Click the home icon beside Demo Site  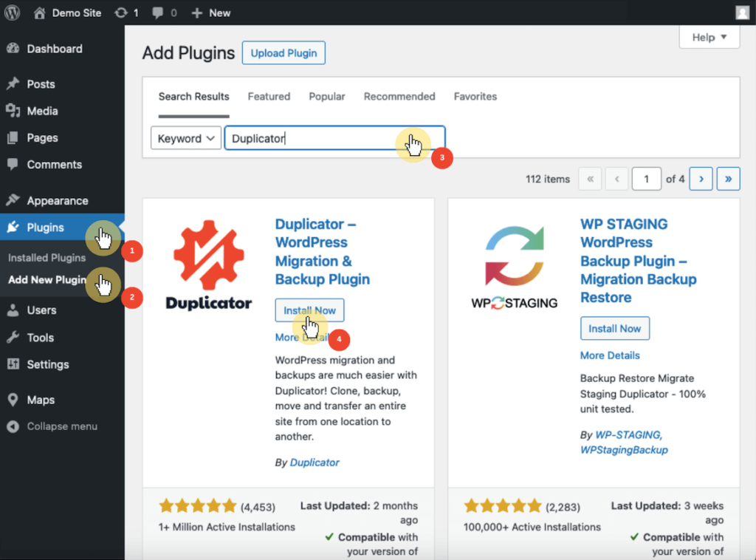tap(40, 13)
